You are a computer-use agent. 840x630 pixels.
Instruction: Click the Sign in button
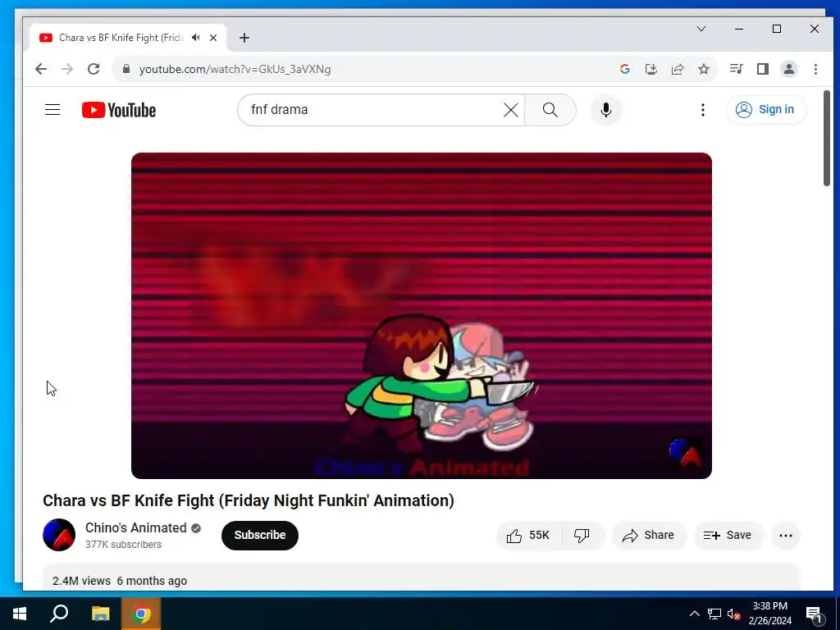766,109
